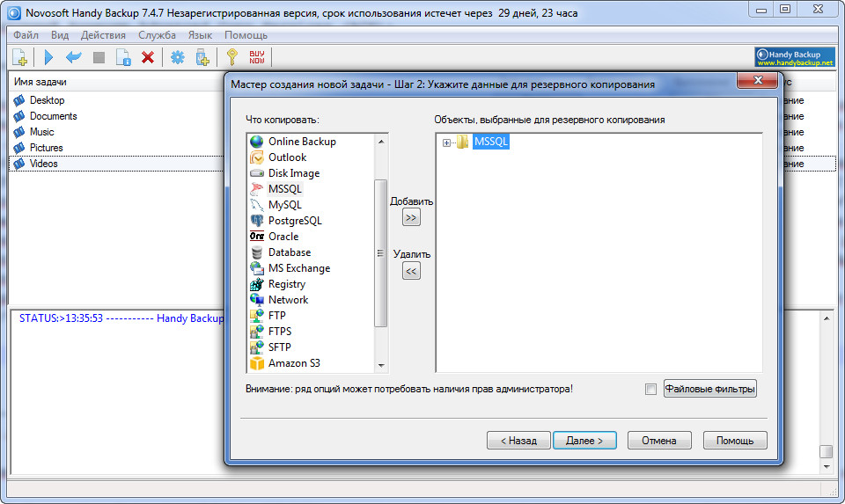Image resolution: width=845 pixels, height=504 pixels.
Task: Click the new task toolbar icon
Action: point(20,57)
